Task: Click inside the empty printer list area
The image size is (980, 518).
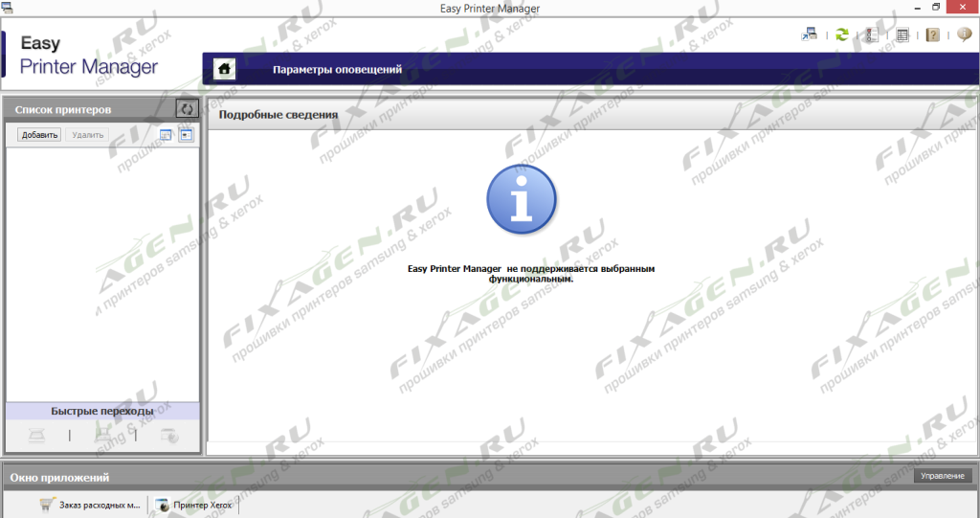Action: (101, 274)
